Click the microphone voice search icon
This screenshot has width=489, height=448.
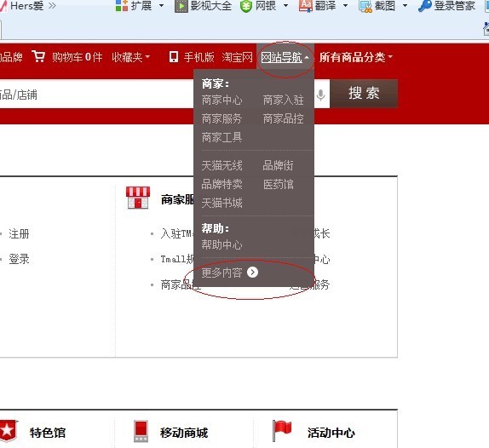(x=320, y=95)
